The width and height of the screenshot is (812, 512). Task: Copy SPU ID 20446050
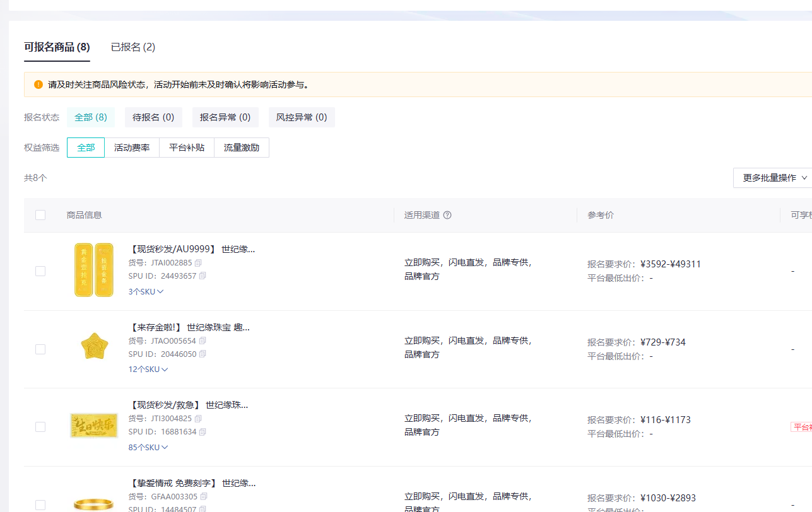203,354
